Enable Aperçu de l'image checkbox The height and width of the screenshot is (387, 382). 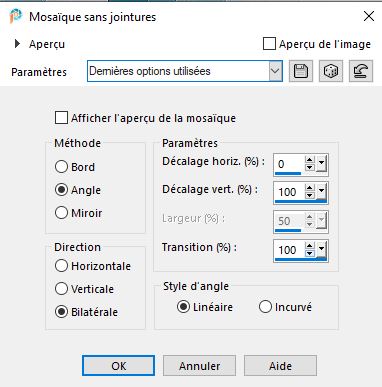click(269, 44)
